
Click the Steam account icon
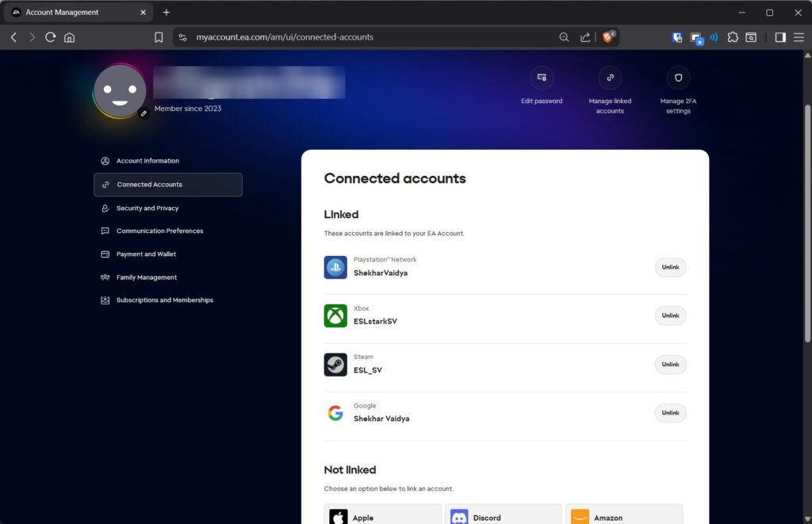pyautogui.click(x=335, y=364)
